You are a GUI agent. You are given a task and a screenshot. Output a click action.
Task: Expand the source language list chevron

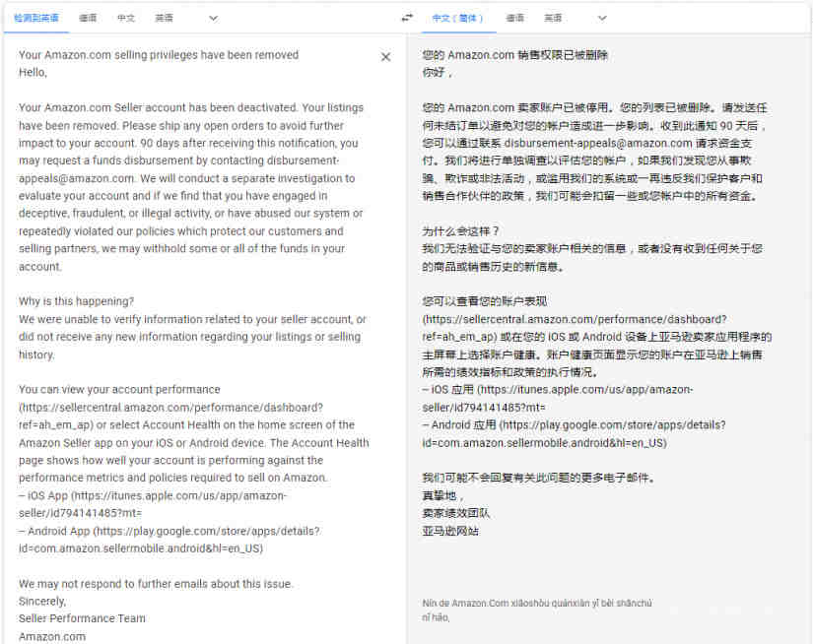pos(213,19)
